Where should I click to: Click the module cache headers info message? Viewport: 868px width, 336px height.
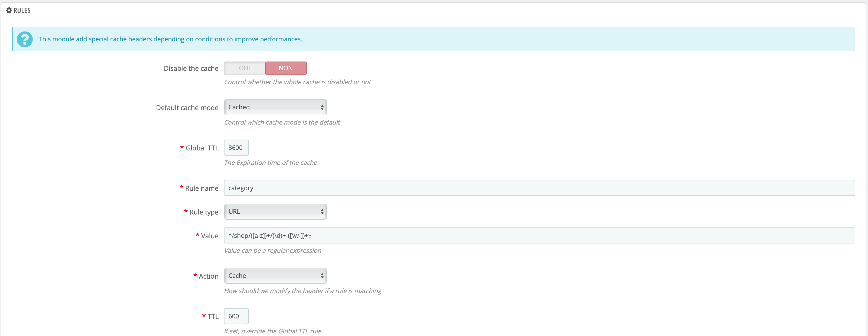pyautogui.click(x=171, y=39)
